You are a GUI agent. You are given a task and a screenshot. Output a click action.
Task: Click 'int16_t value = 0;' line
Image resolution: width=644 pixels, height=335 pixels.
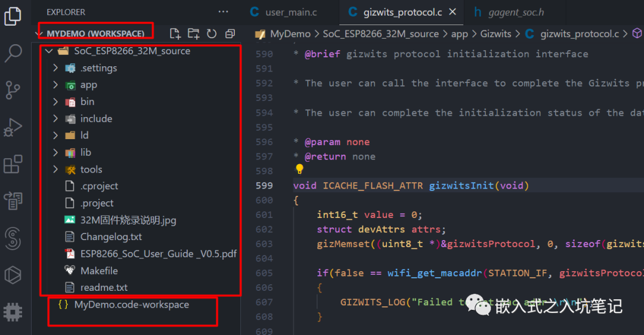(369, 215)
